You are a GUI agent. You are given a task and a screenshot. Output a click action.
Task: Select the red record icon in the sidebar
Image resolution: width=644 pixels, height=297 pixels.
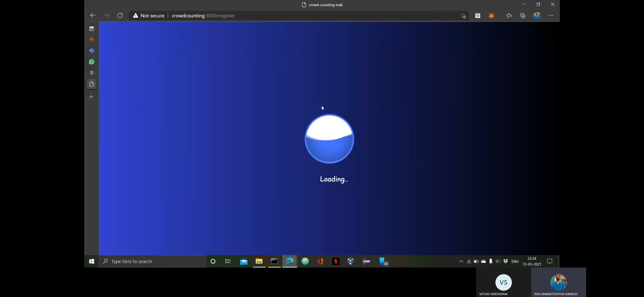coord(91,39)
